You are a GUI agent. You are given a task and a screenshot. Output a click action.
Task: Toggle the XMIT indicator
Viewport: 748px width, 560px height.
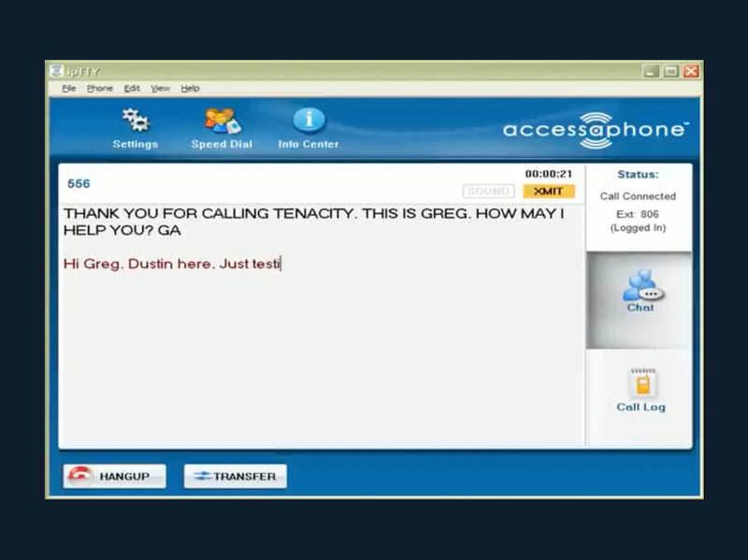(x=549, y=192)
